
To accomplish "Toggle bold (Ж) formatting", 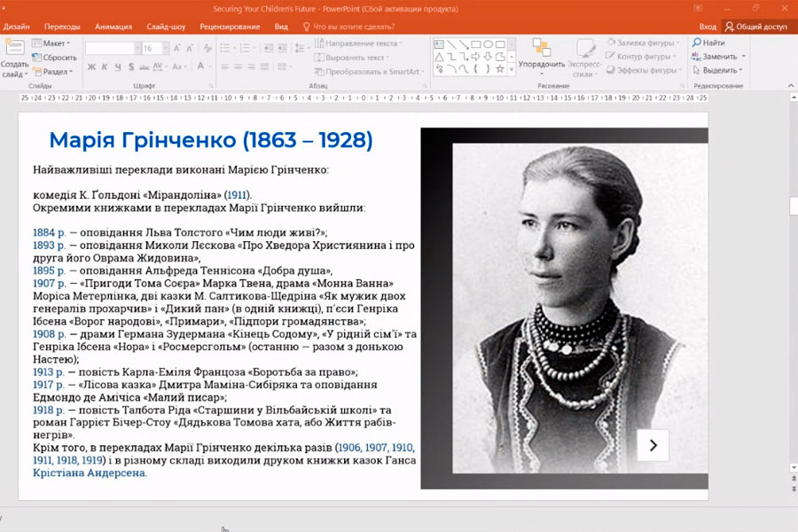I will (x=91, y=66).
